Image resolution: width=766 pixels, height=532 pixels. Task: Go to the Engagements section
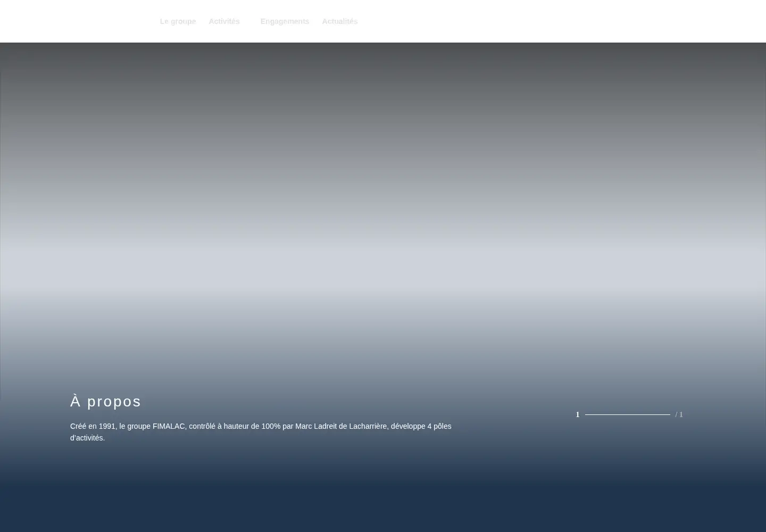point(285,21)
